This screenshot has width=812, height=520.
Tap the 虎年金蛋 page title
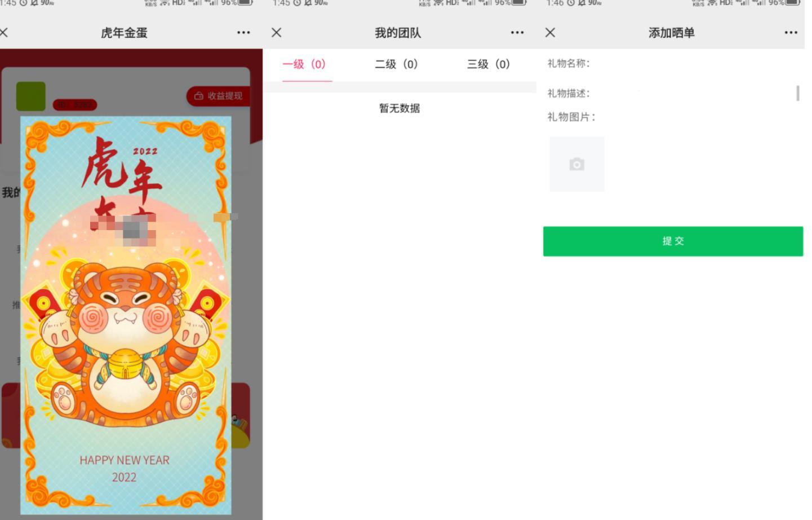[x=124, y=33]
